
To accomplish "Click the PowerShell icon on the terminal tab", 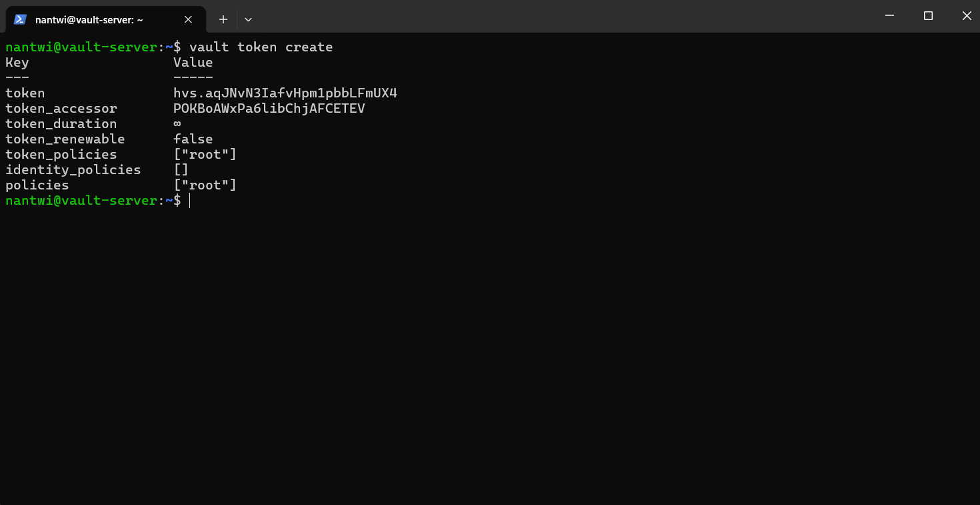I will [x=20, y=19].
